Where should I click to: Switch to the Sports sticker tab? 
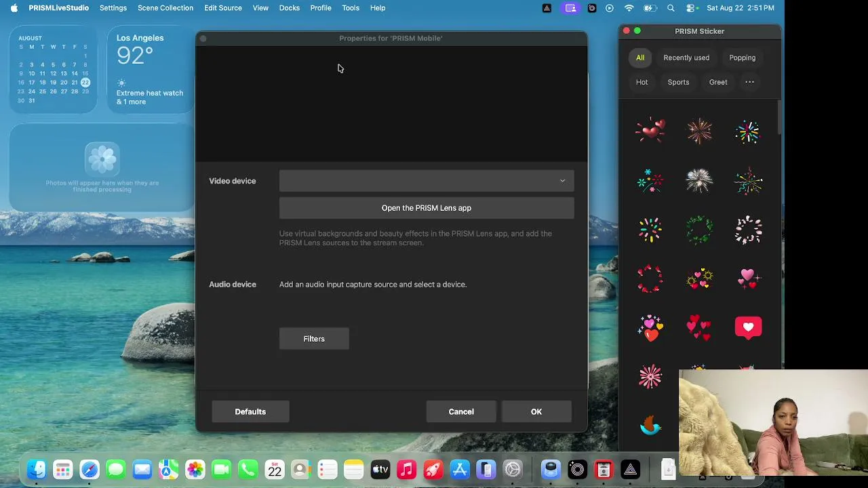click(x=678, y=82)
